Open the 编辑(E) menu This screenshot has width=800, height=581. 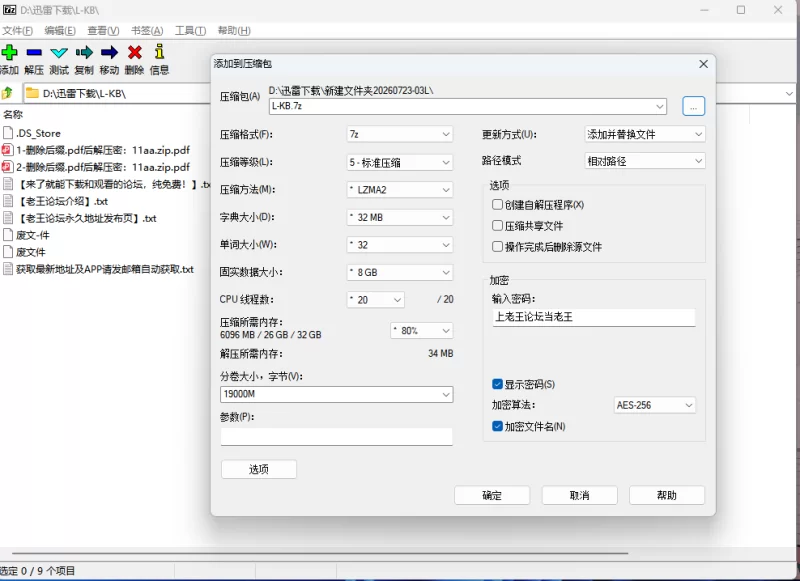point(60,31)
